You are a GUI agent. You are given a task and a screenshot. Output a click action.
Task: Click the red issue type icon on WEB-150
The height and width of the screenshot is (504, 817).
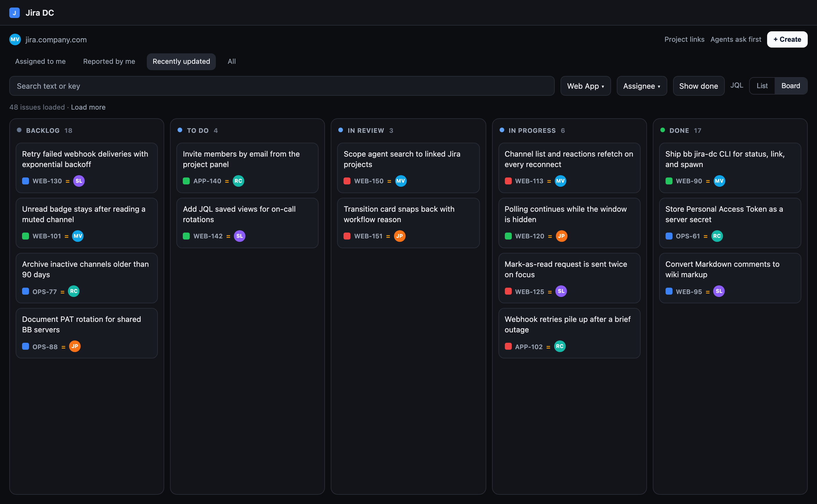pyautogui.click(x=347, y=181)
